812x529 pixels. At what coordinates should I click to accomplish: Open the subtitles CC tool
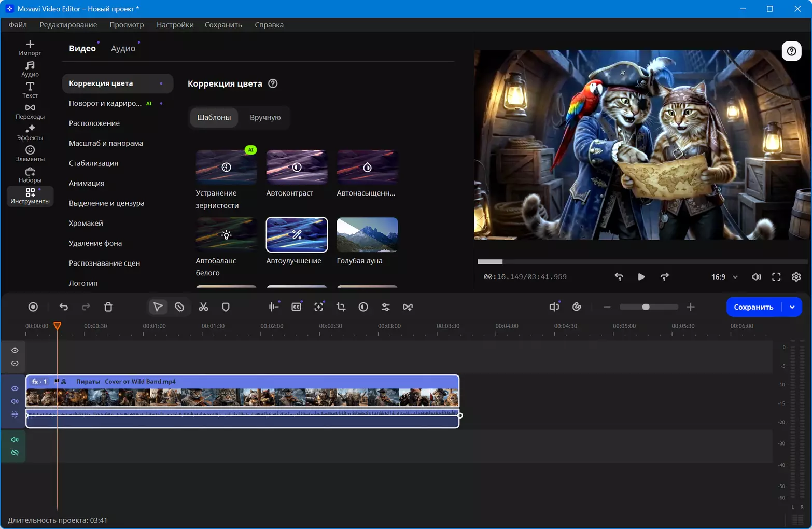tap(296, 307)
